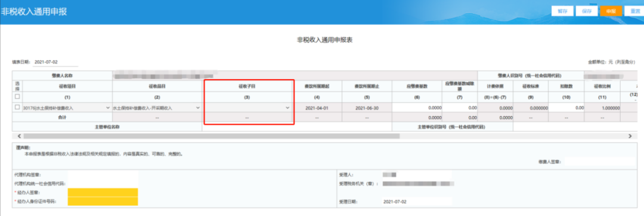Expand the empty 征收子目 dropdown
644x216 pixels.
click(247, 107)
